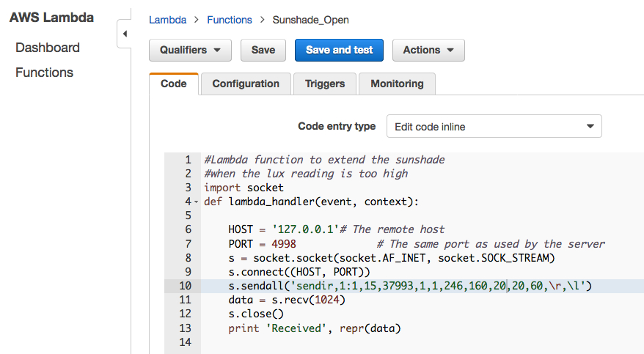Viewport: 644px width, 354px height.
Task: Switch to the Code tab
Action: click(x=174, y=84)
